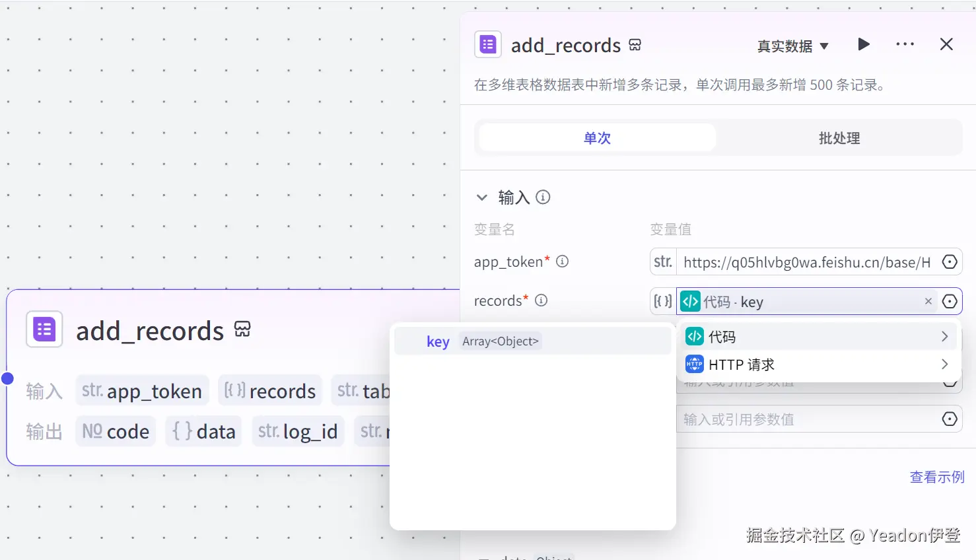The height and width of the screenshot is (560, 976).
Task: Open the 真实数据 dropdown
Action: 792,46
